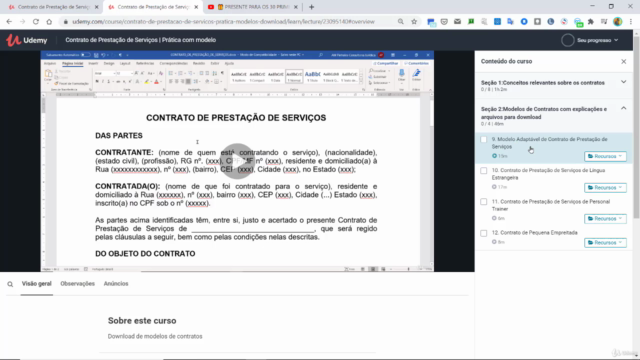This screenshot has width=640, height=360.
Task: Open Chrome three-dot menu
Action: pyautogui.click(x=631, y=22)
